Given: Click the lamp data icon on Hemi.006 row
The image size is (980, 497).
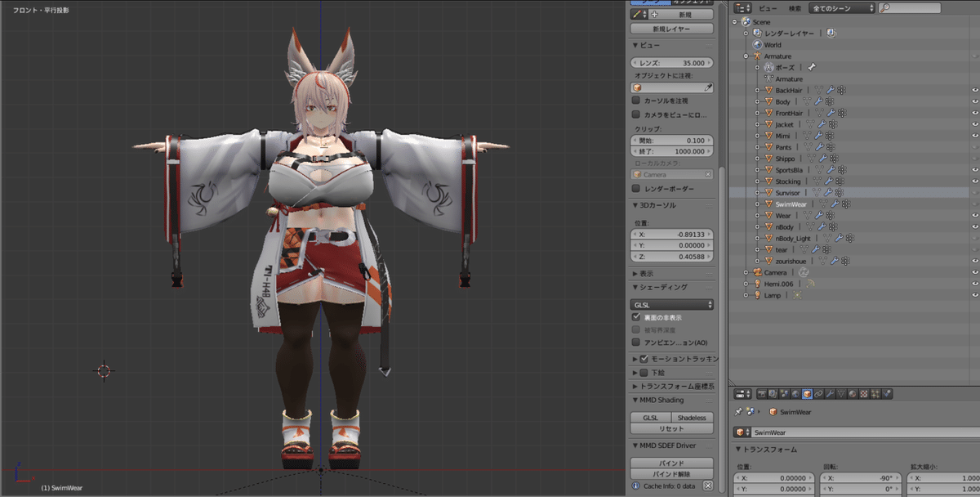Looking at the screenshot, I should tap(809, 284).
